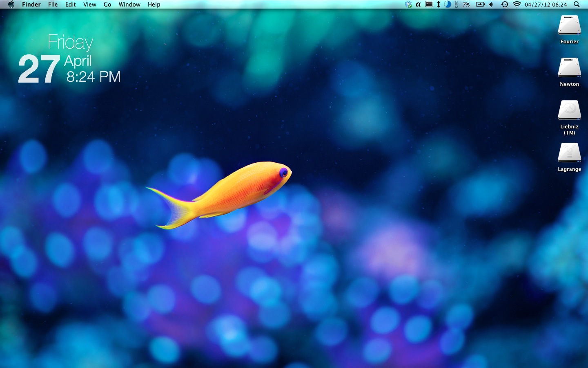Open the Apple menu
The image size is (588, 368).
[x=11, y=4]
